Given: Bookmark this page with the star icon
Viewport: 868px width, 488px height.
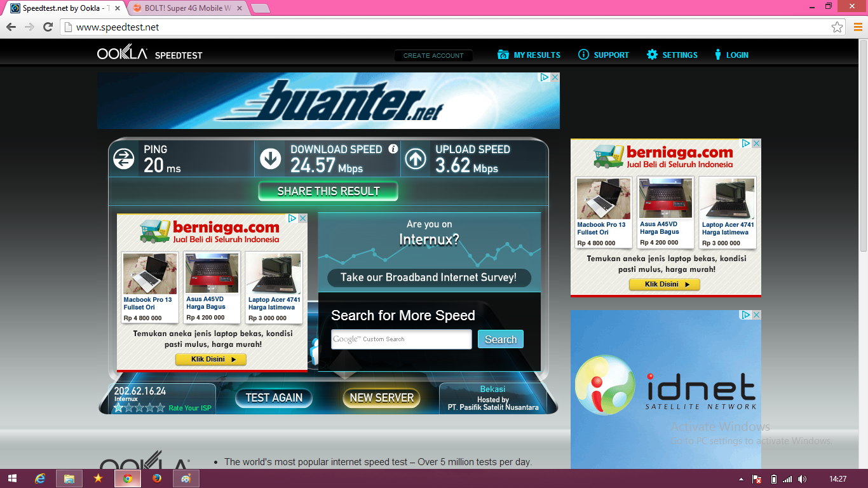Looking at the screenshot, I should point(837,27).
